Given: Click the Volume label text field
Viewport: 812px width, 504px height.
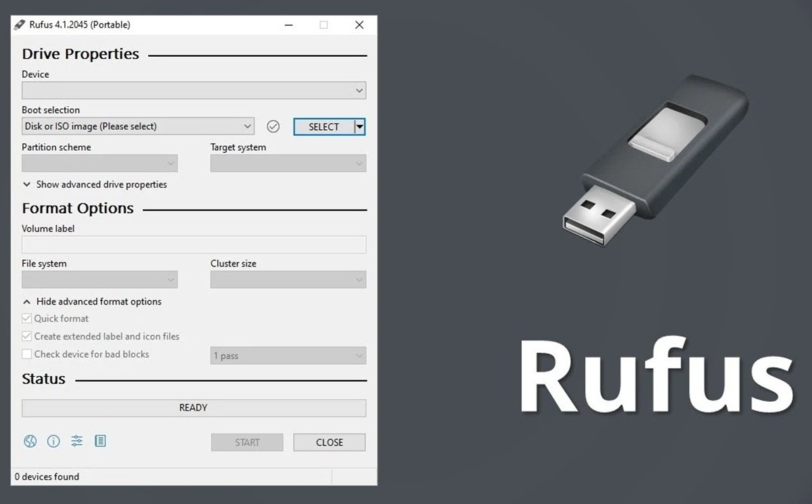Looking at the screenshot, I should coord(194,245).
